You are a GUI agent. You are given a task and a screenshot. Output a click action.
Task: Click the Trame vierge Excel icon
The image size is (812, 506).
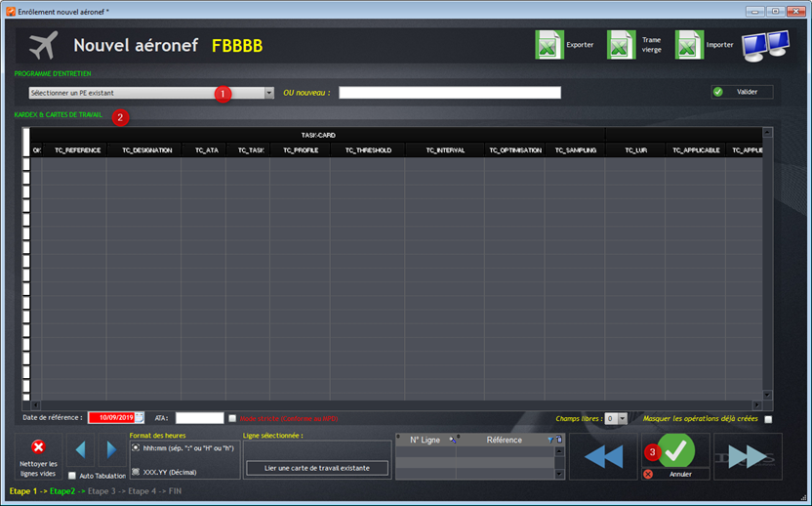[621, 45]
